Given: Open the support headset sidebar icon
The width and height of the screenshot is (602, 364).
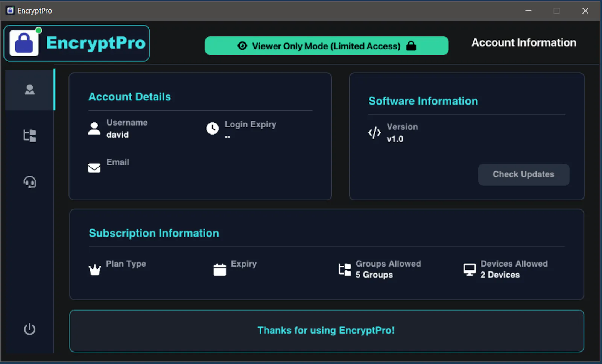Looking at the screenshot, I should (30, 182).
